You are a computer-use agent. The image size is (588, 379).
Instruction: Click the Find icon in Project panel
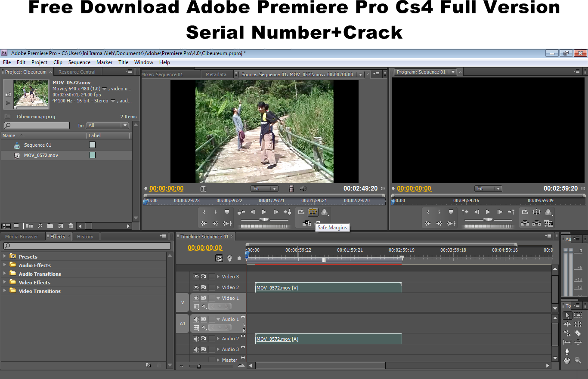[40, 226]
